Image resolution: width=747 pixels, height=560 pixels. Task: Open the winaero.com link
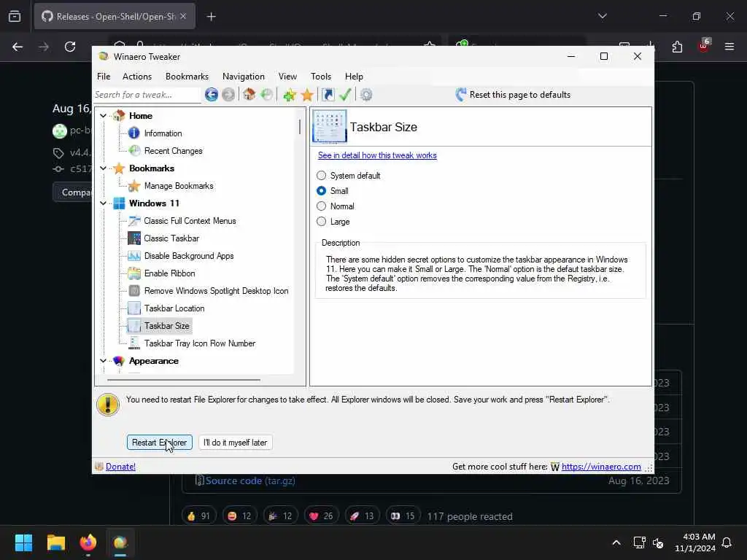point(601,467)
